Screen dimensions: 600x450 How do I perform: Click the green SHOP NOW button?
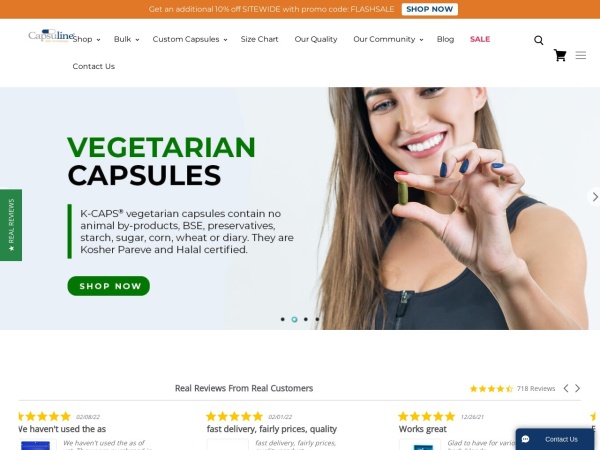[109, 286]
